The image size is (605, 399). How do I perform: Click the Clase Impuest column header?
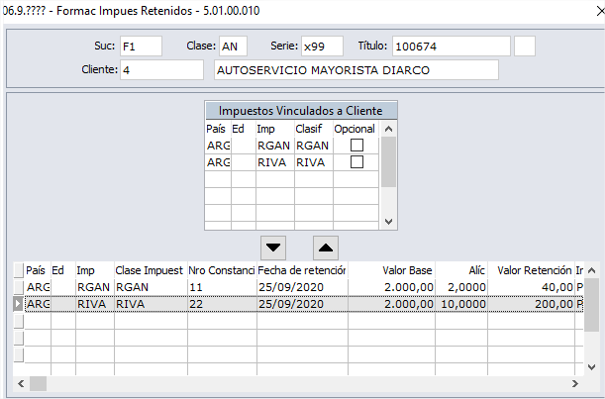[x=150, y=271]
